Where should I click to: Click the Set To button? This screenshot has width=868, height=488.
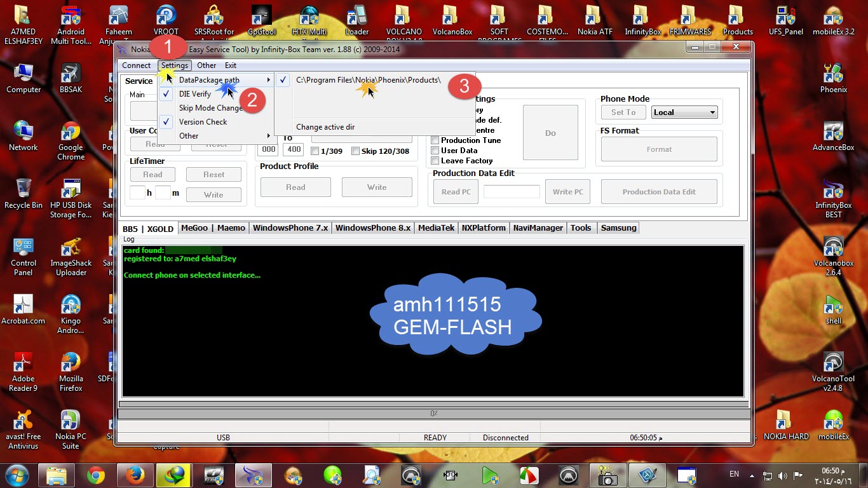coord(623,112)
